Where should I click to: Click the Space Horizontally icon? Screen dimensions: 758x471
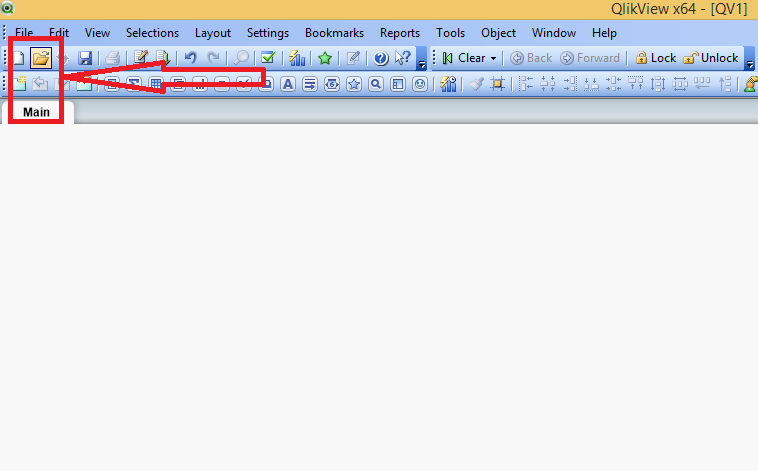point(680,84)
